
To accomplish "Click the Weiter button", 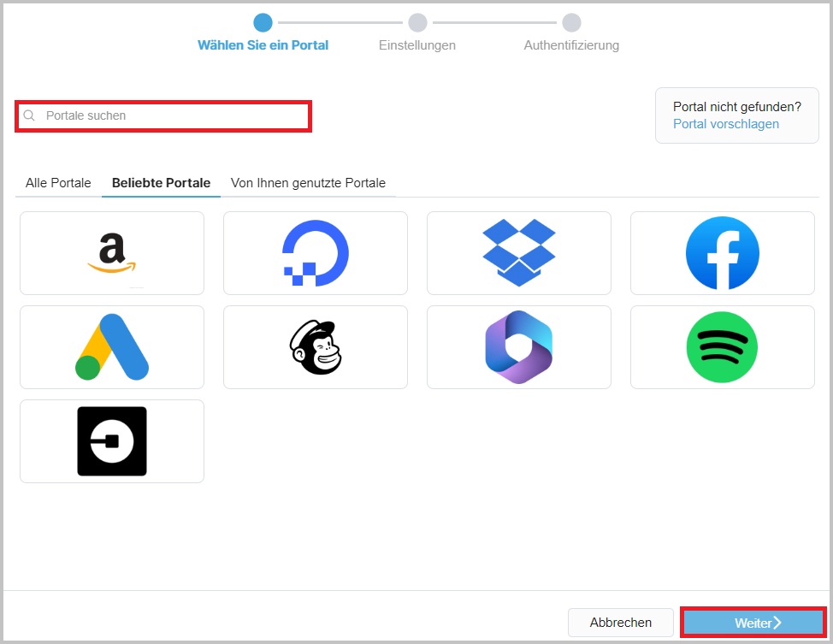I will tap(753, 623).
